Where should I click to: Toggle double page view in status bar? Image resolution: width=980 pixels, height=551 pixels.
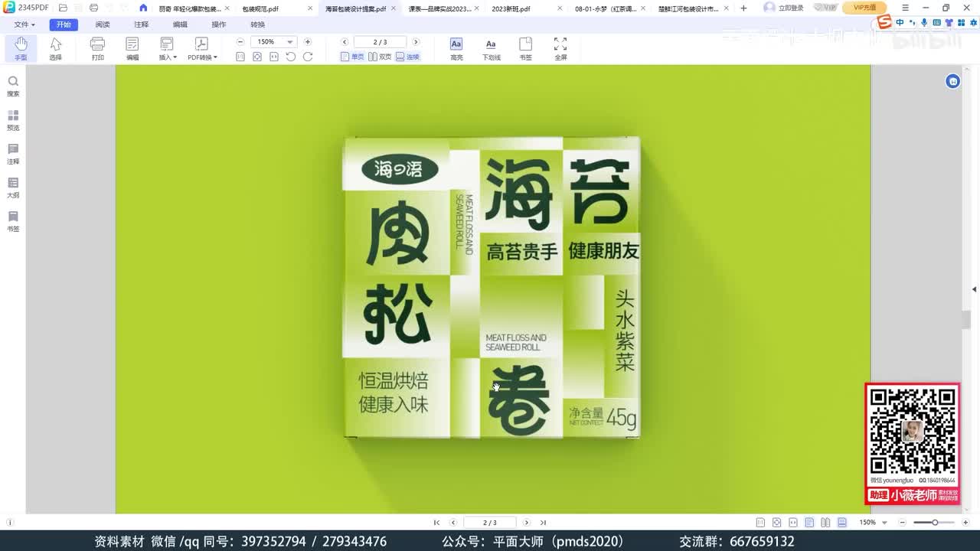(x=825, y=523)
